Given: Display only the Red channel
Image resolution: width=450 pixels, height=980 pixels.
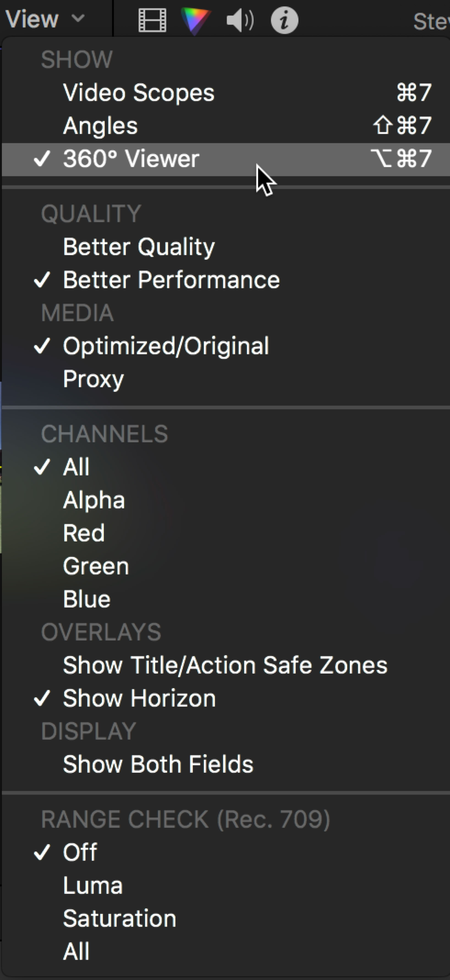Looking at the screenshot, I should [84, 533].
